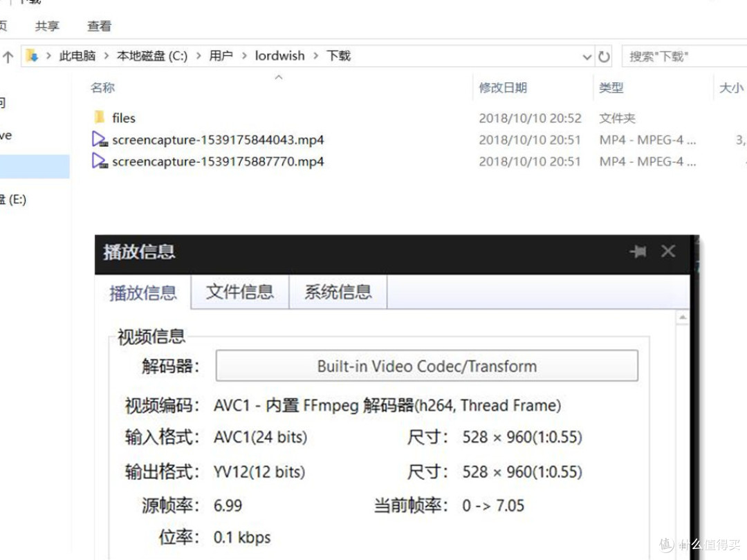The height and width of the screenshot is (560, 747).
Task: Click the 搜索"下载" search box
Action: click(685, 57)
